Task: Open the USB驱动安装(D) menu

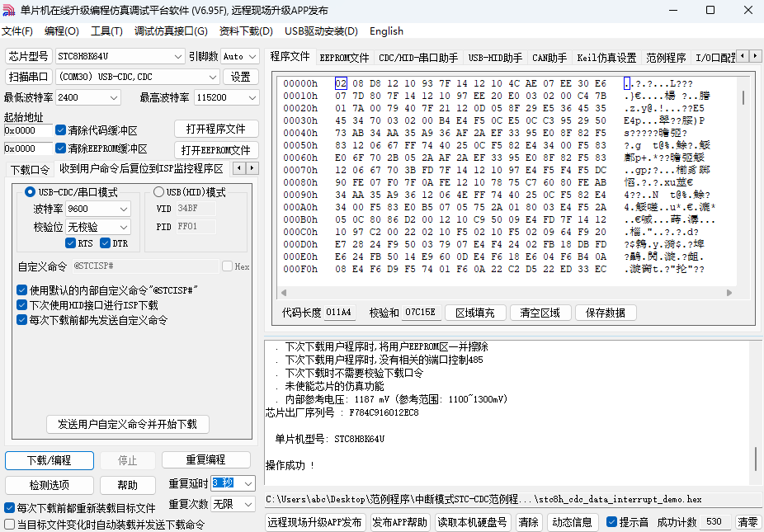Action: [x=321, y=31]
